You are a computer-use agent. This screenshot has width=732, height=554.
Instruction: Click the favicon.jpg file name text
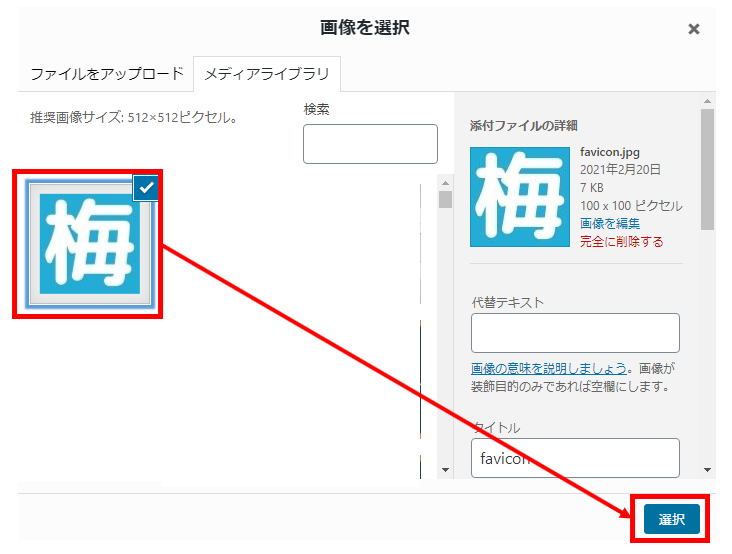pyautogui.click(x=610, y=152)
